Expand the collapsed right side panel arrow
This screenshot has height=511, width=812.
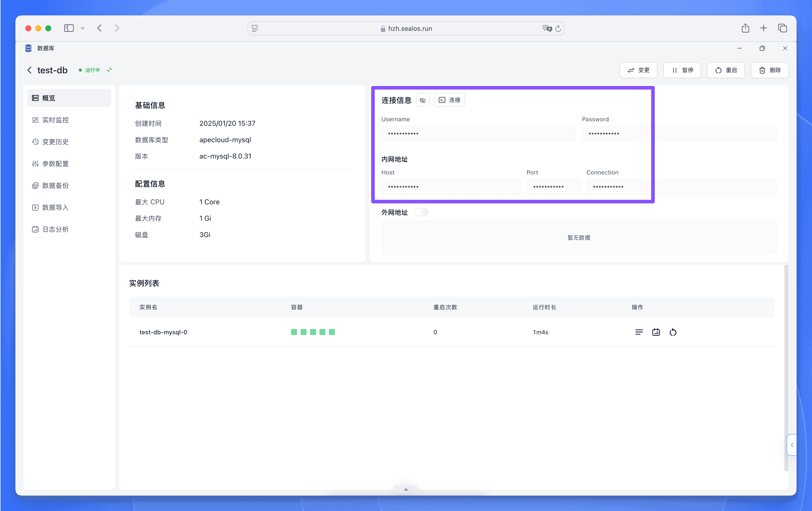point(792,445)
